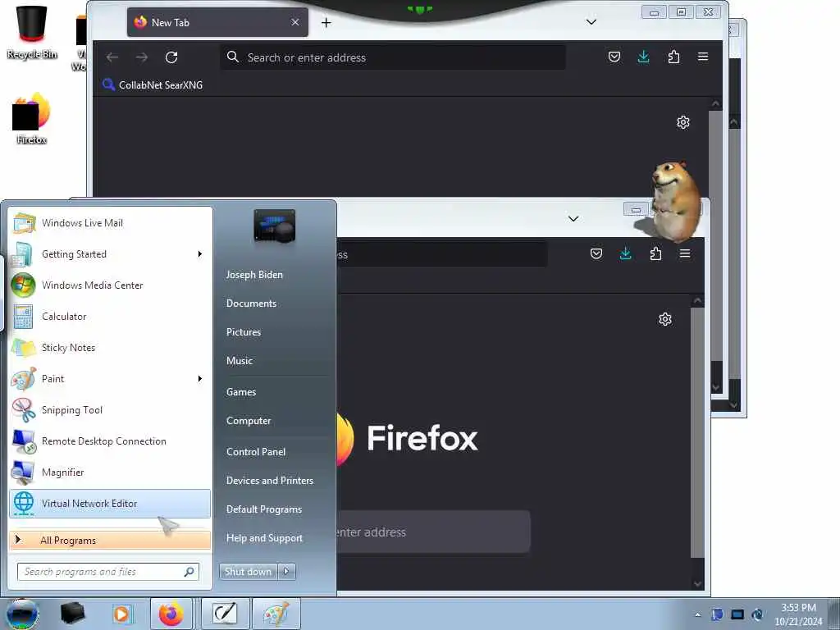840x630 pixels.
Task: Click the user account picture
Action: [274, 226]
